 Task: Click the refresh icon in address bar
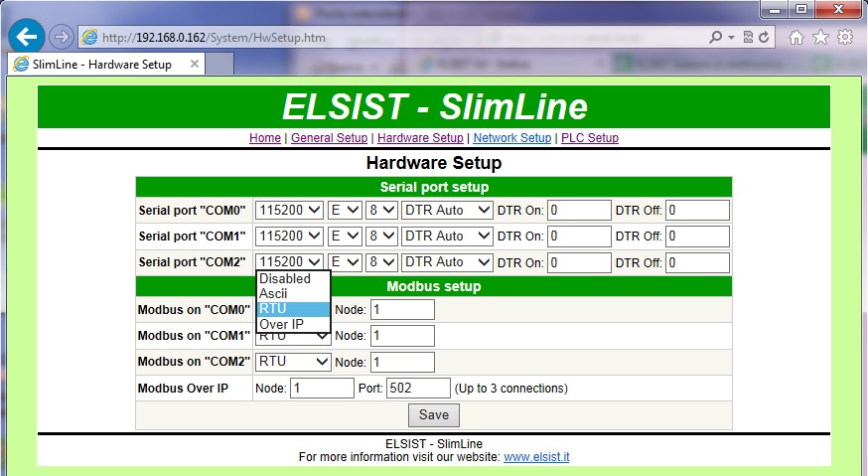764,37
